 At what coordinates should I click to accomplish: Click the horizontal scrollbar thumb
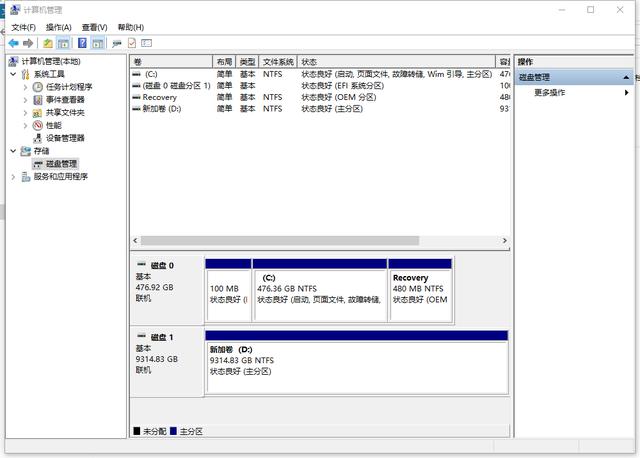tap(280, 241)
